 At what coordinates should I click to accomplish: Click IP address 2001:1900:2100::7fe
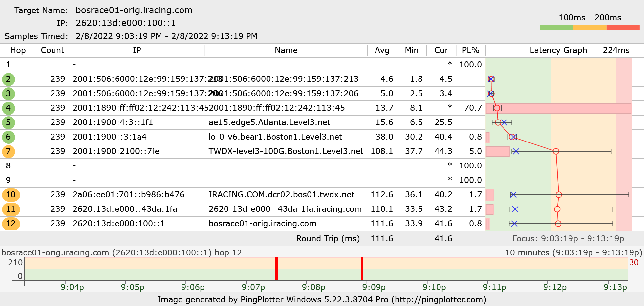[116, 151]
